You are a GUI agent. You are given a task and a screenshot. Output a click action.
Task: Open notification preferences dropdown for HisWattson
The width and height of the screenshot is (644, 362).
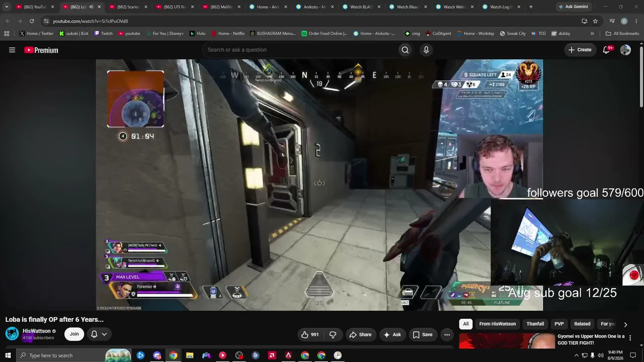pyautogui.click(x=99, y=334)
